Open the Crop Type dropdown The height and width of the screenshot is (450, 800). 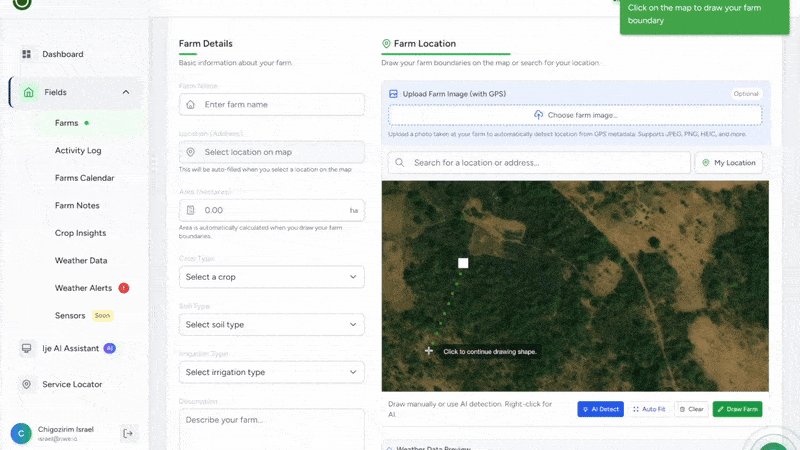[x=271, y=277]
